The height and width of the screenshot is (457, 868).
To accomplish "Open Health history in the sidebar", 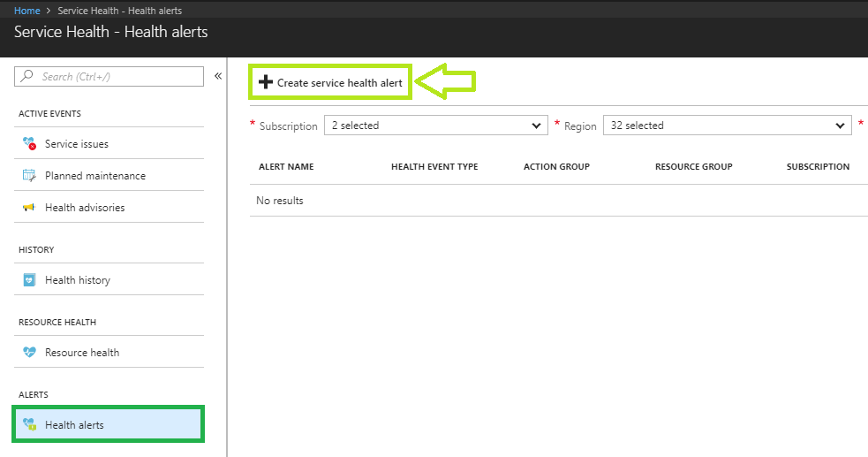I will (x=109, y=279).
